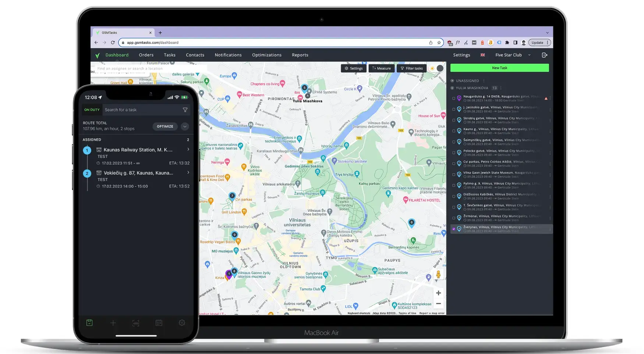Click the assignee or location search field
The width and height of the screenshot is (644, 354).
pos(151,69)
